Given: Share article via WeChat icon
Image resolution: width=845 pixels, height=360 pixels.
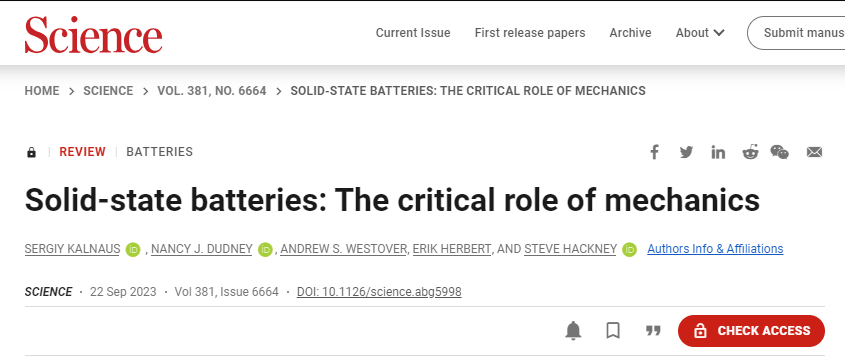Looking at the screenshot, I should 780,152.
